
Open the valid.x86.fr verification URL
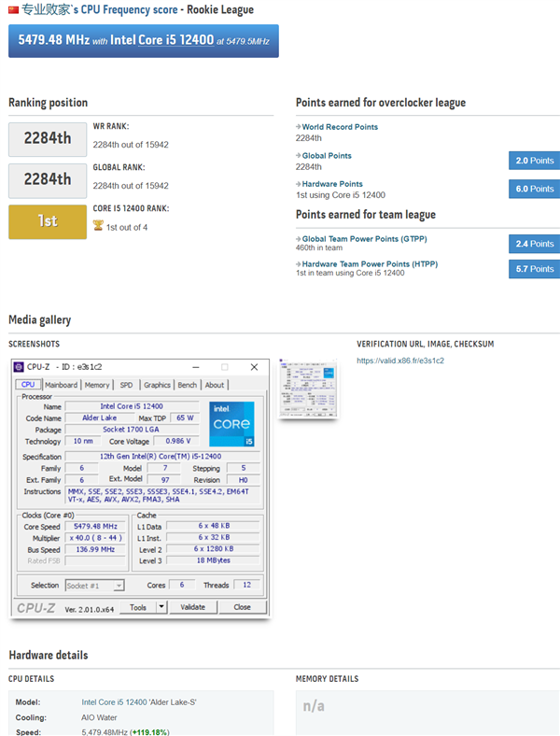[x=400, y=361]
